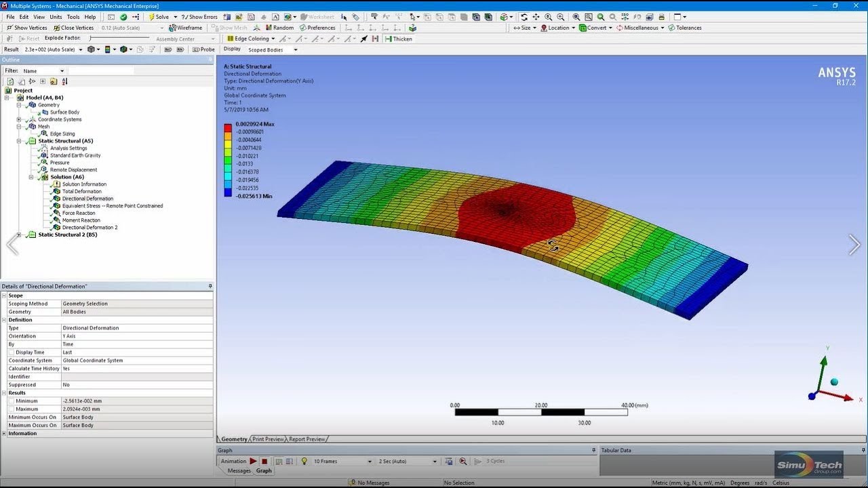Open the Units menu

pyautogui.click(x=56, y=17)
